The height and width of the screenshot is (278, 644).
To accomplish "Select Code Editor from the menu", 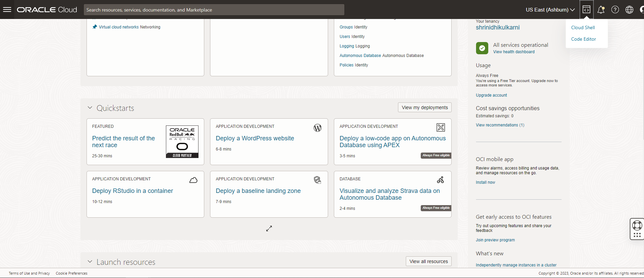I will point(584,39).
